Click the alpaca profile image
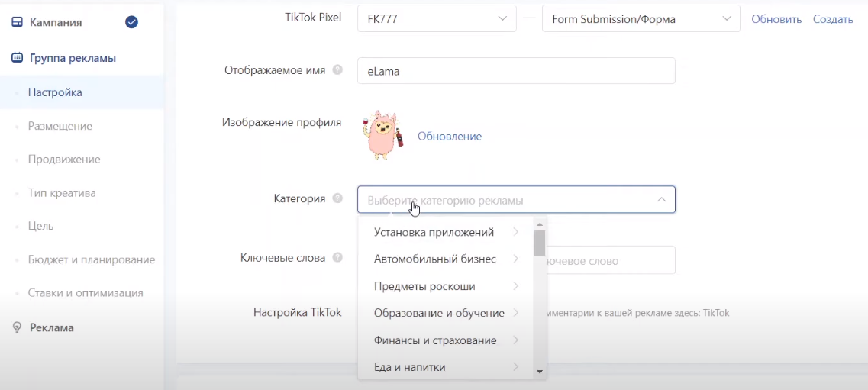The height and width of the screenshot is (390, 868). 384,136
